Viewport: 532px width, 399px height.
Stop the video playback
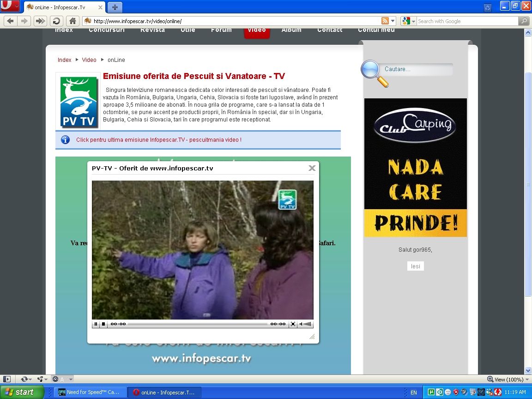pos(103,324)
